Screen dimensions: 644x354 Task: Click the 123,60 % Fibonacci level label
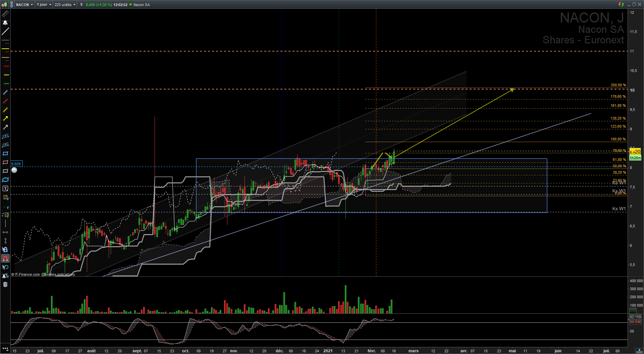click(x=618, y=127)
